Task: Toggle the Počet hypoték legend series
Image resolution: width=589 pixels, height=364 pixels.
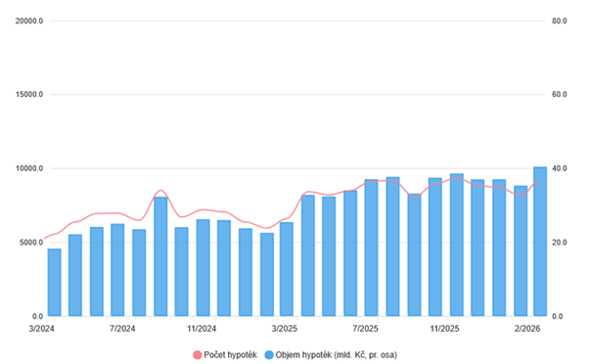Action: click(x=225, y=355)
